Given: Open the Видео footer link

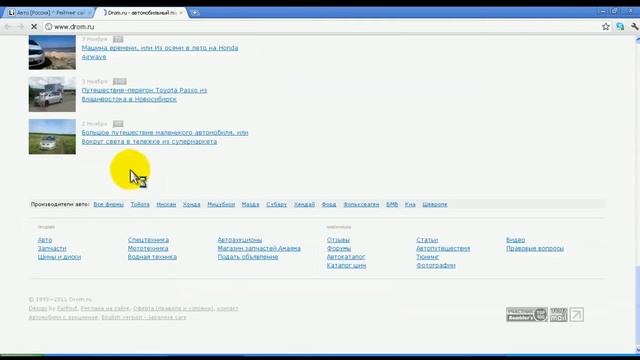Looking at the screenshot, I should click(x=516, y=240).
